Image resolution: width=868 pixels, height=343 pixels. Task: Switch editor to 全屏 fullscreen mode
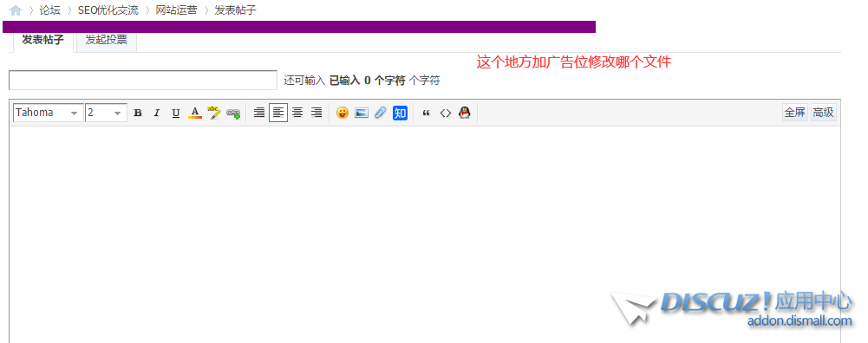(x=795, y=113)
